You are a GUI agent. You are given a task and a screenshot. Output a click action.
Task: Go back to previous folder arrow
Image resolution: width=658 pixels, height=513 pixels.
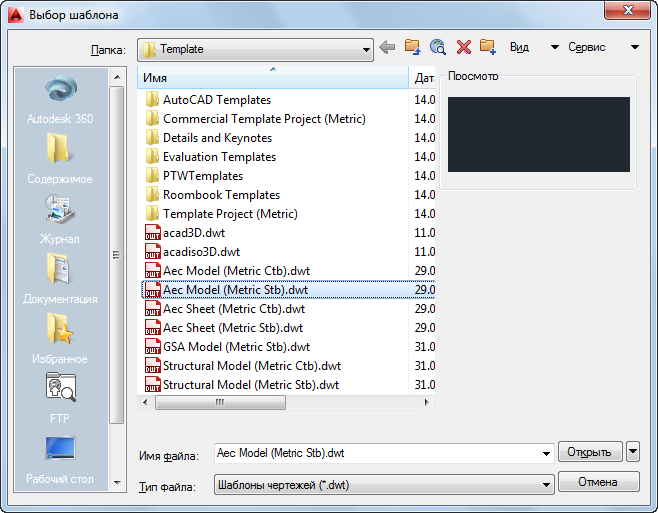click(x=386, y=47)
